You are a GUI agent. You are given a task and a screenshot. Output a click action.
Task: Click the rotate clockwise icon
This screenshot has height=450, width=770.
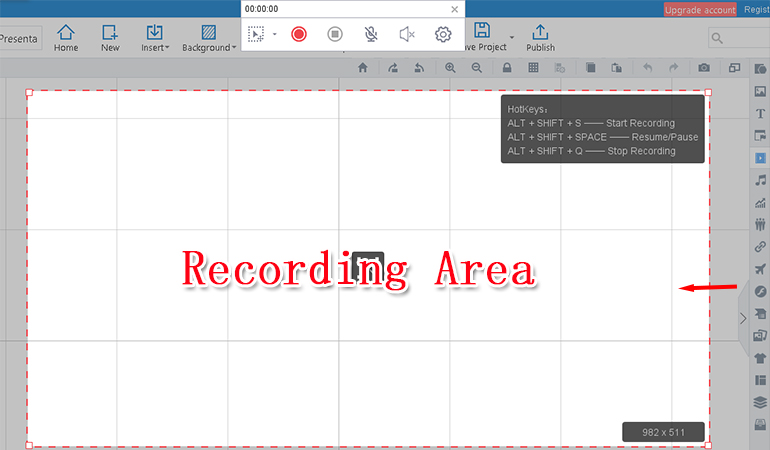click(x=393, y=68)
